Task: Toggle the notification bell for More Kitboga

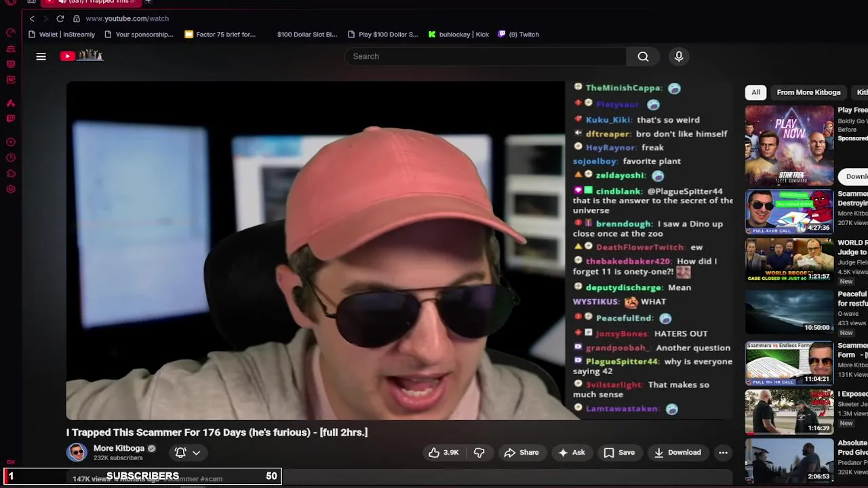Action: click(180, 452)
